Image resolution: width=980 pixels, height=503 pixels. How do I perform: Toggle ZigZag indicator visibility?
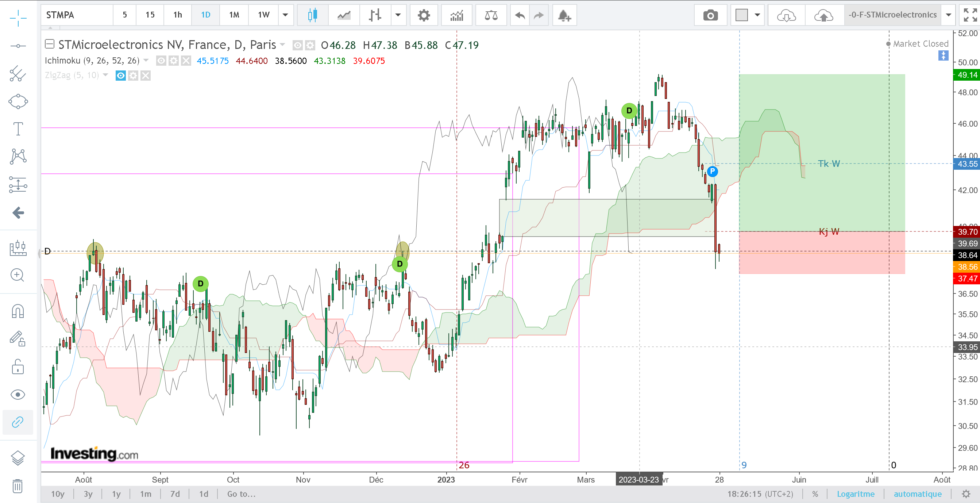(x=121, y=75)
